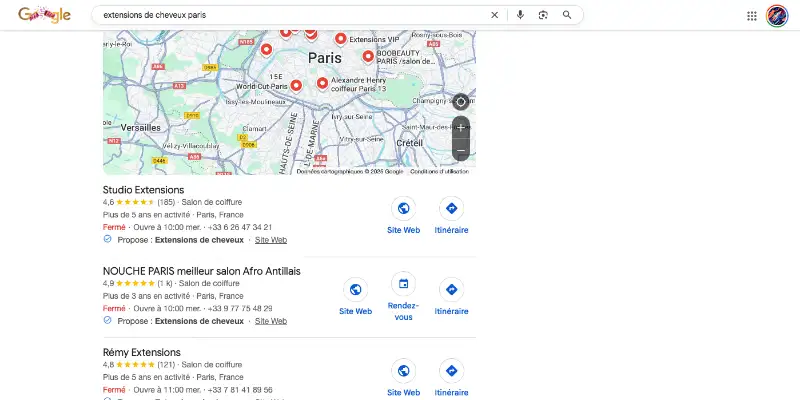Open the account profile avatar
Viewport: 800px width, 400px height.
click(x=777, y=16)
